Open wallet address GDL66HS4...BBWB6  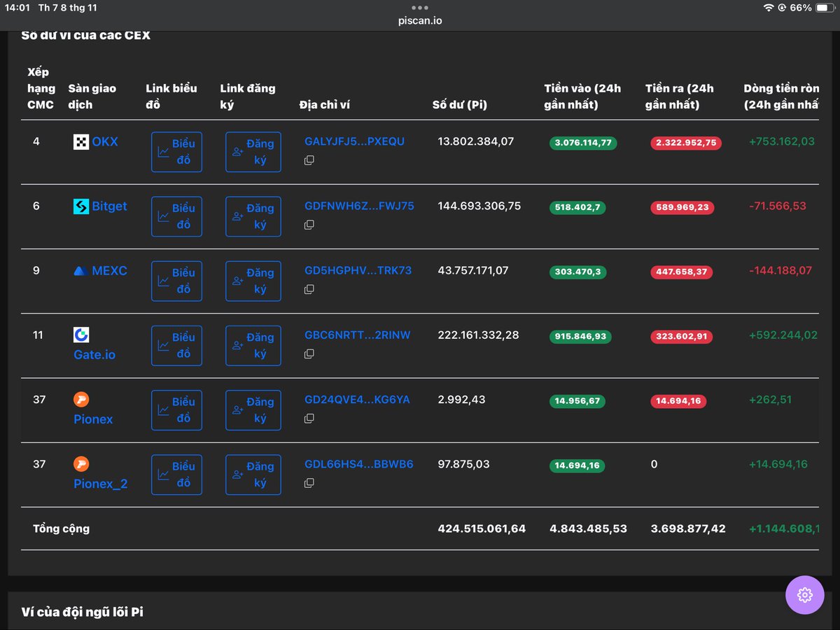click(358, 464)
